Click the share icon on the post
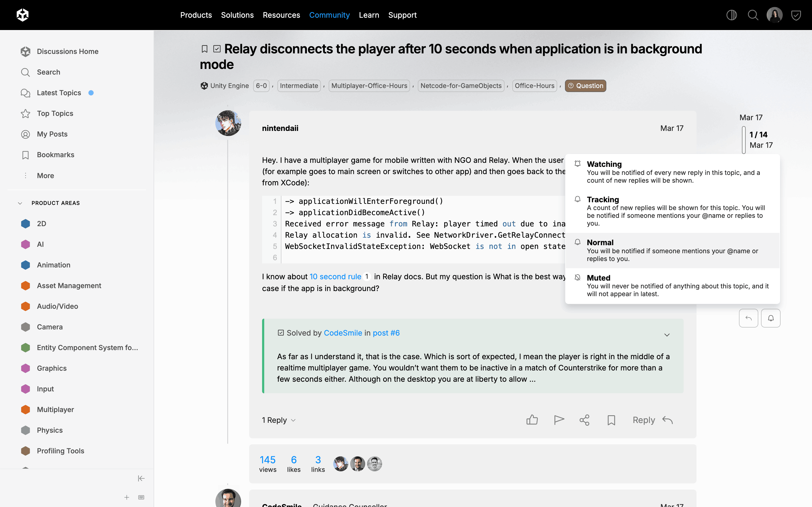 tap(584, 420)
